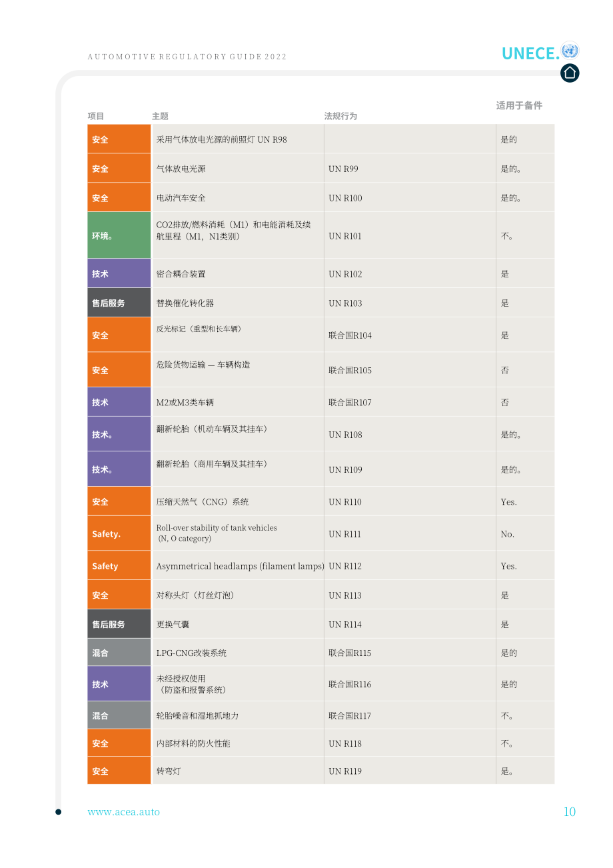Click the 混合 cell for LPG-CNG改装系统

pos(119,653)
